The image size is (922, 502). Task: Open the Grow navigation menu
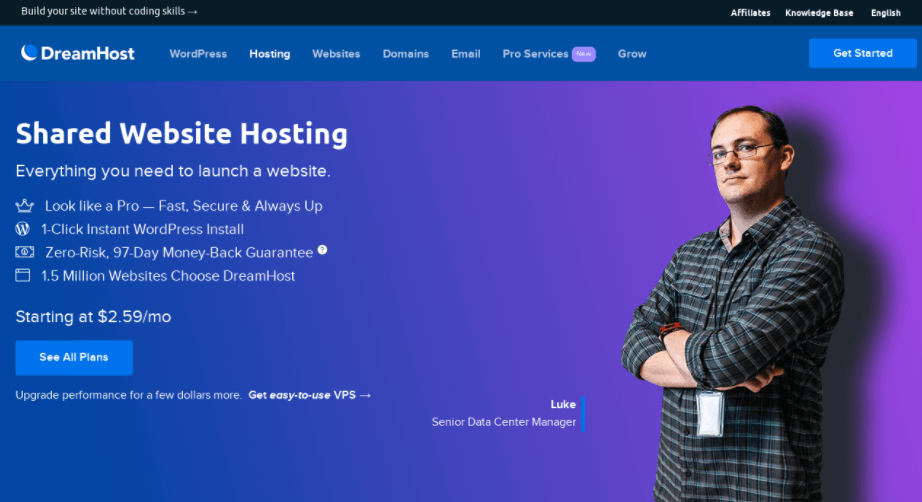point(632,53)
